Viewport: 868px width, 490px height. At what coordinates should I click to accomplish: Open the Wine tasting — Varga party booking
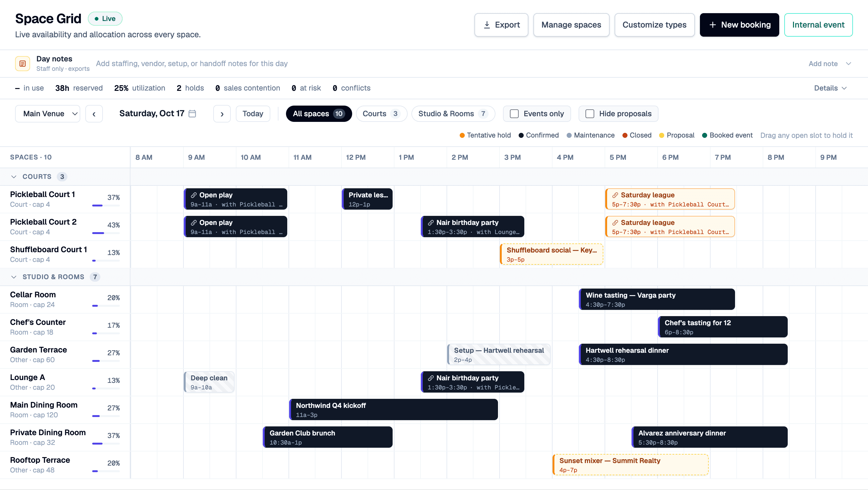[657, 299]
